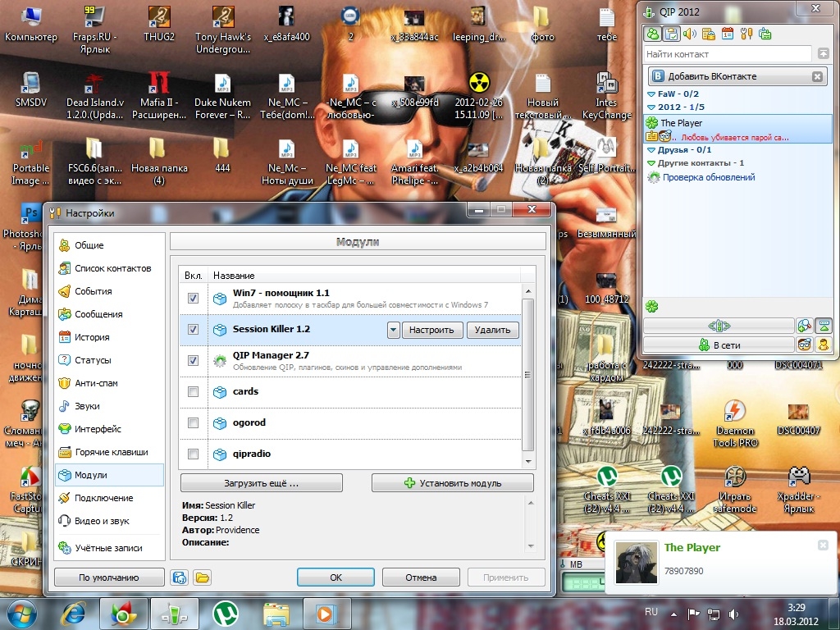
Task: Open dropdown arrow next to Настроить button
Action: tap(393, 330)
